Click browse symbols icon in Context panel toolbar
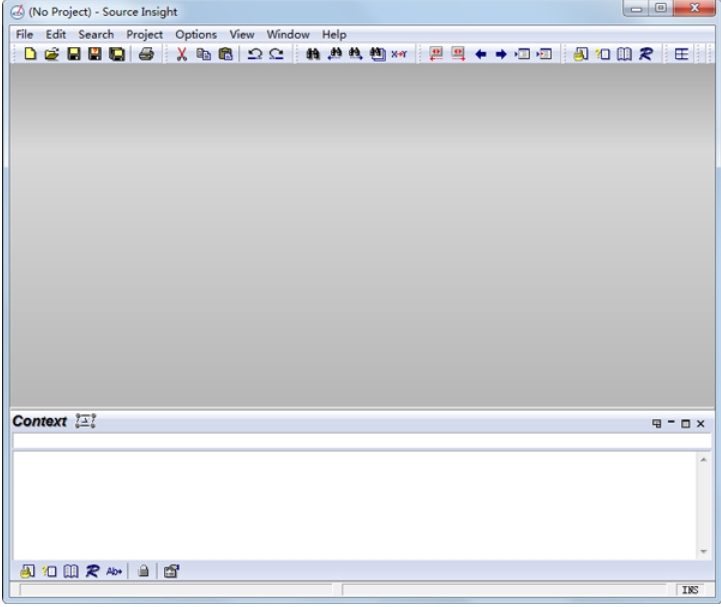The width and height of the screenshot is (721, 607). (28, 571)
